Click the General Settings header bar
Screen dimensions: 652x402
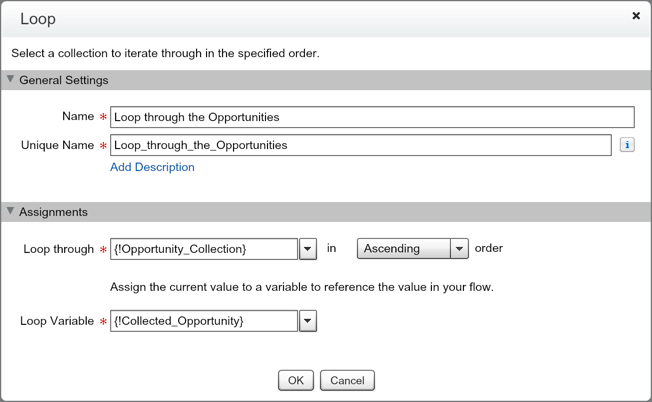click(x=326, y=80)
